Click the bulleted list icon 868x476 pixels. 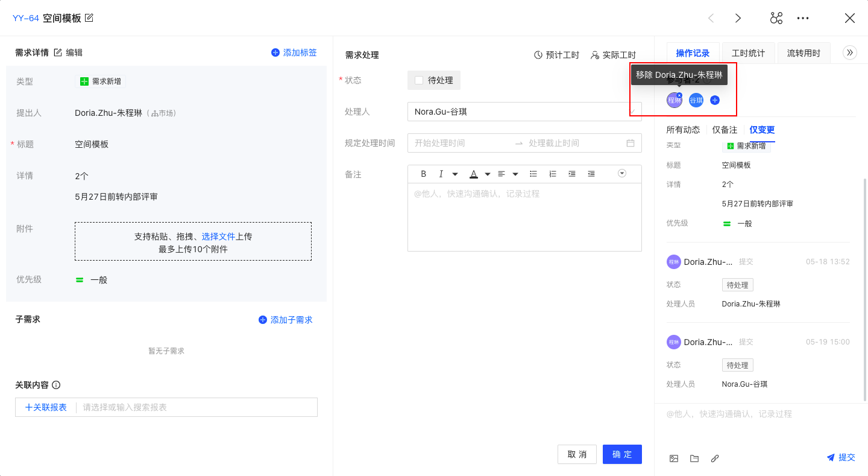pyautogui.click(x=533, y=174)
